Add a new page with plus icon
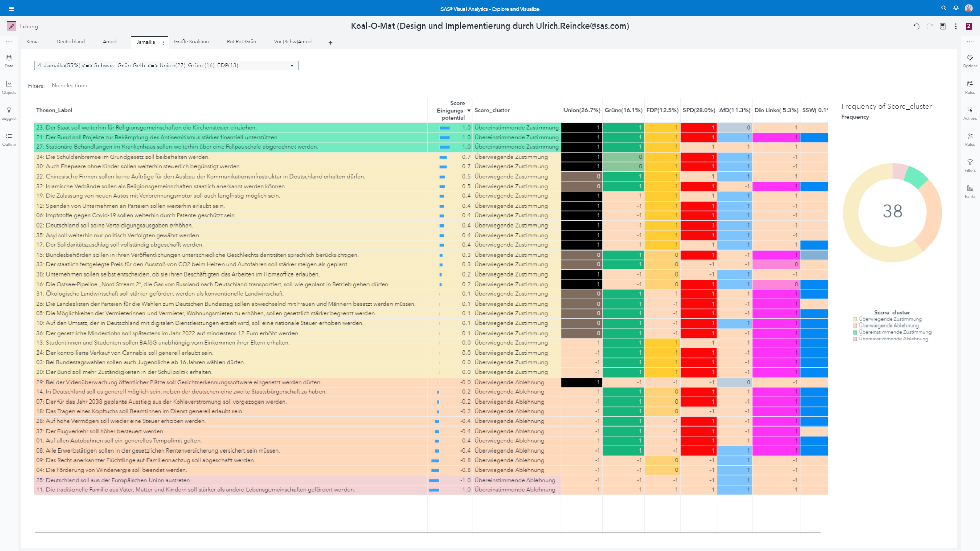The width and height of the screenshot is (980, 551). click(x=330, y=42)
